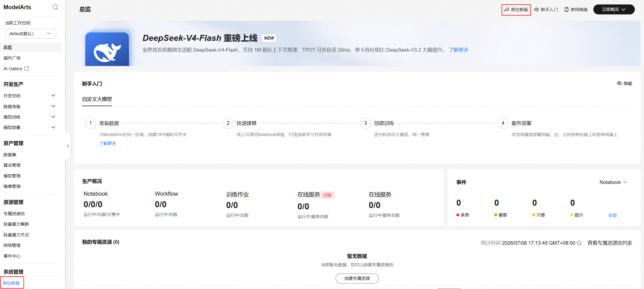Open 轻量算力节点 in the sidebar
The width and height of the screenshot is (644, 289).
click(x=16, y=235)
